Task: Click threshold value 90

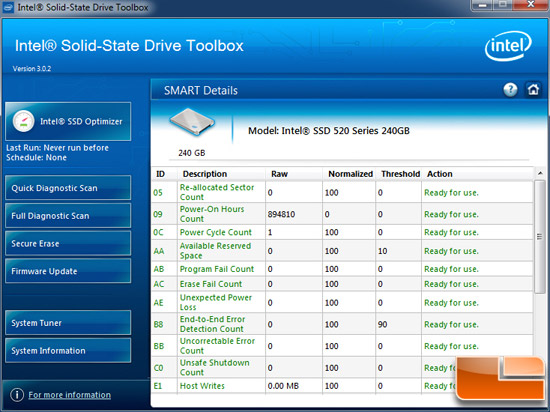Action: (x=382, y=324)
